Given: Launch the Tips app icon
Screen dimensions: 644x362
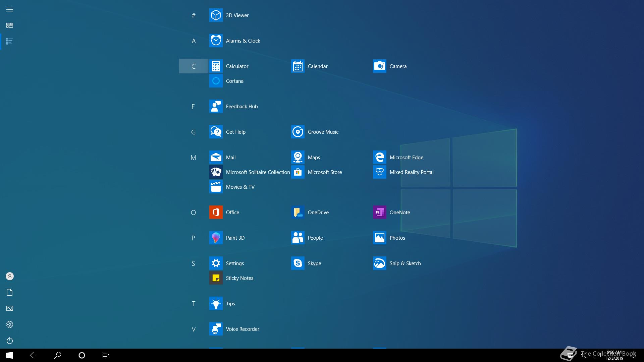Looking at the screenshot, I should click(x=216, y=303).
